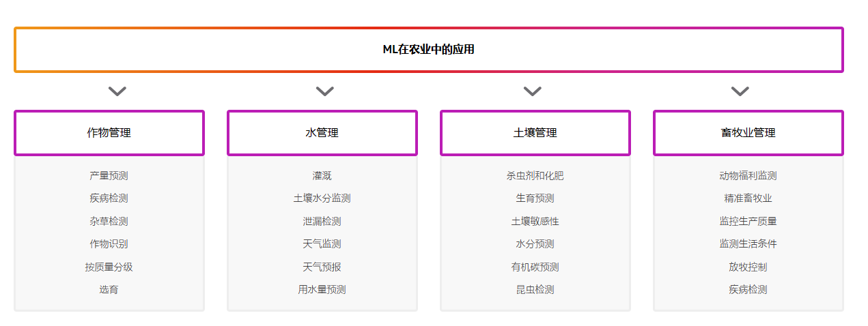This screenshot has height=326, width=868.
Task: Select 土壤水分监测 in water management
Action: pyautogui.click(x=322, y=198)
